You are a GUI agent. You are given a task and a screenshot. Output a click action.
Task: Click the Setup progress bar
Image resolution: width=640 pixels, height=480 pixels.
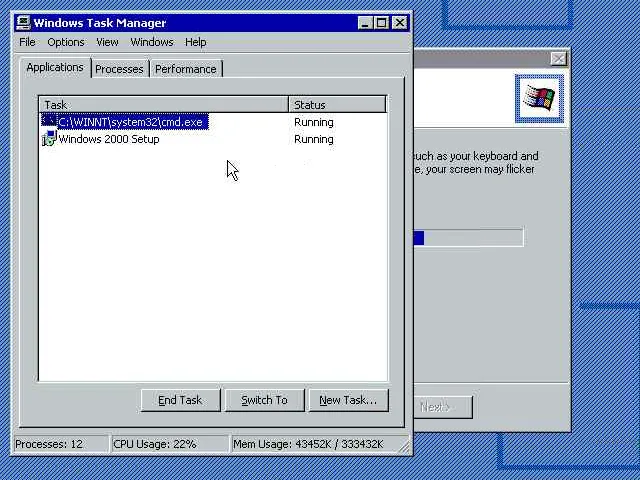(x=469, y=238)
